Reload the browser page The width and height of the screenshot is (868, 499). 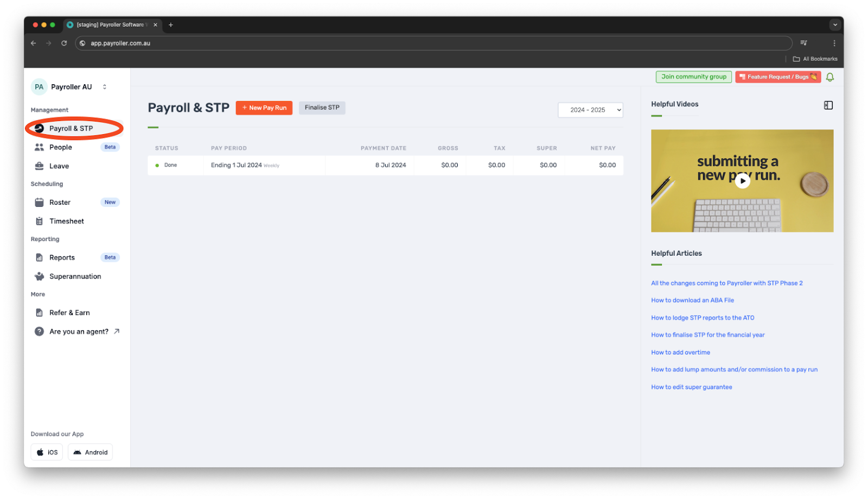(64, 43)
